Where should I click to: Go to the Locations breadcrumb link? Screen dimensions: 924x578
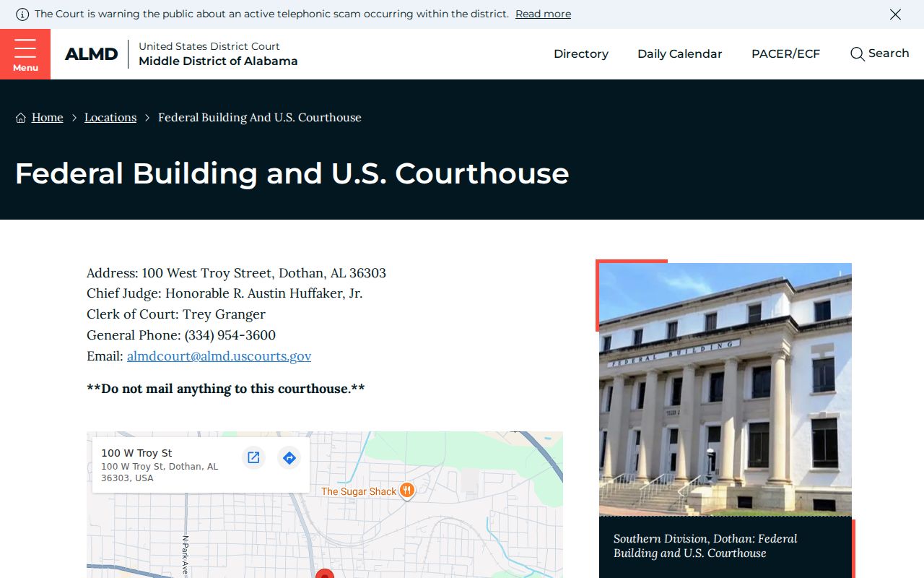(110, 117)
